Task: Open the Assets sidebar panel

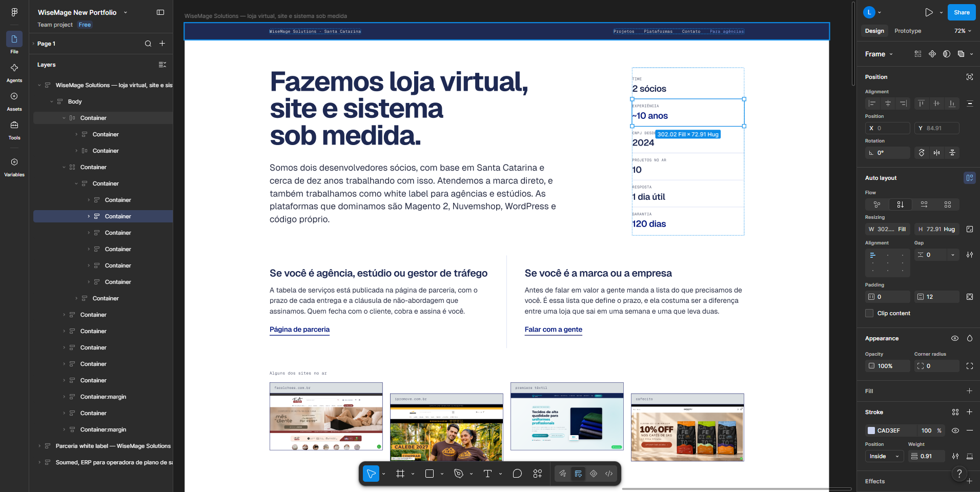Action: point(14,97)
